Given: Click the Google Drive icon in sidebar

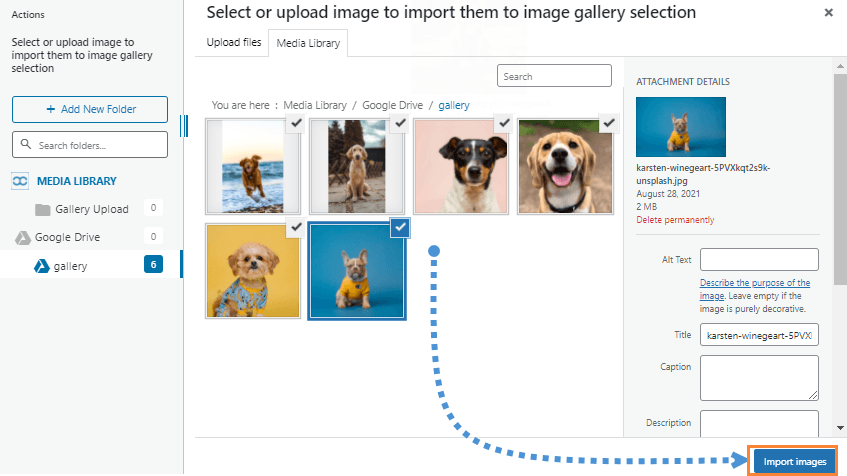Looking at the screenshot, I should point(21,237).
